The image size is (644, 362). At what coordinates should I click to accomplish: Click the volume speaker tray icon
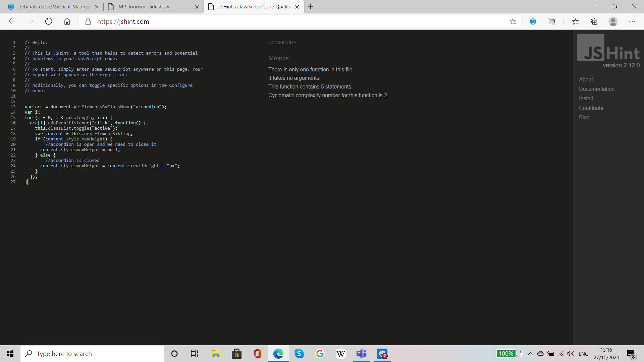click(571, 354)
